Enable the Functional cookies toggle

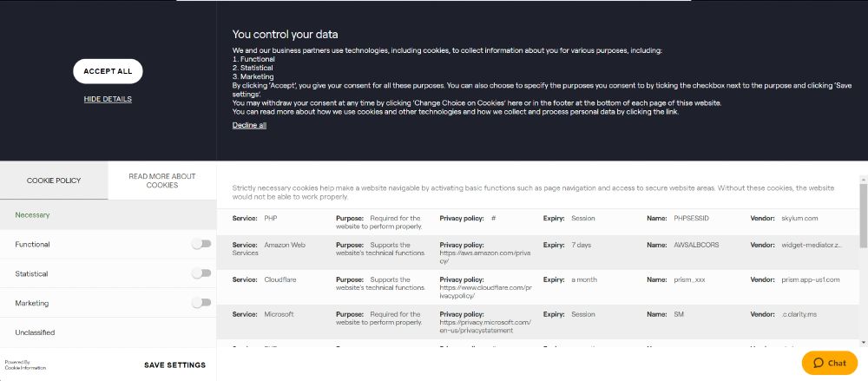[201, 244]
